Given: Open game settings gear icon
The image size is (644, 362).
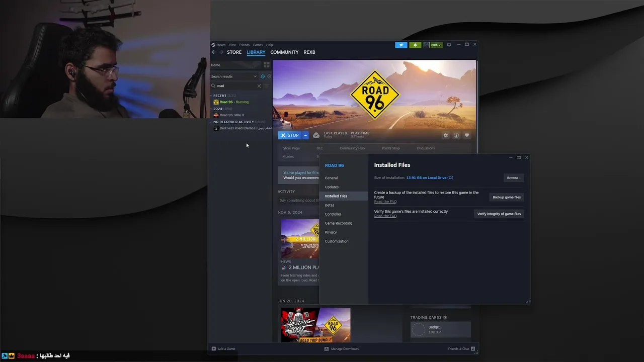Looking at the screenshot, I should pyautogui.click(x=445, y=135).
